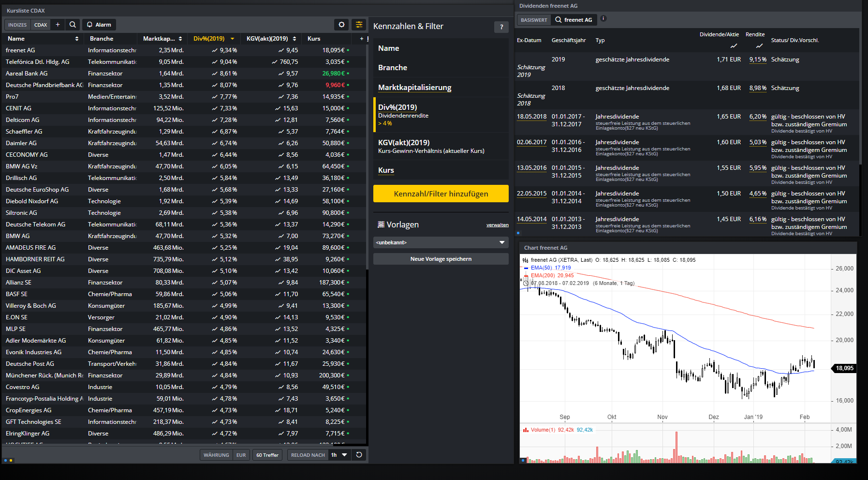Click the 60 Treffer button
This screenshot has height=480, width=868.
tap(267, 455)
